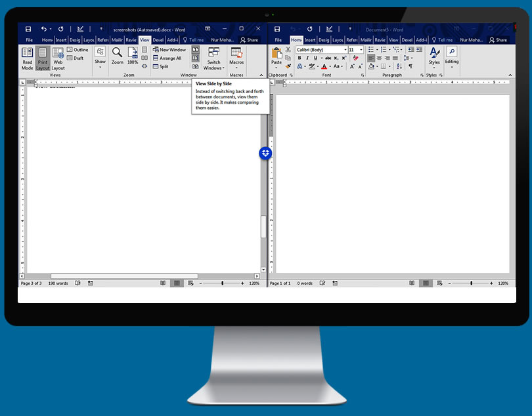Image resolution: width=532 pixels, height=416 pixels.
Task: Adjust zoom slider in left status bar
Action: click(222, 283)
